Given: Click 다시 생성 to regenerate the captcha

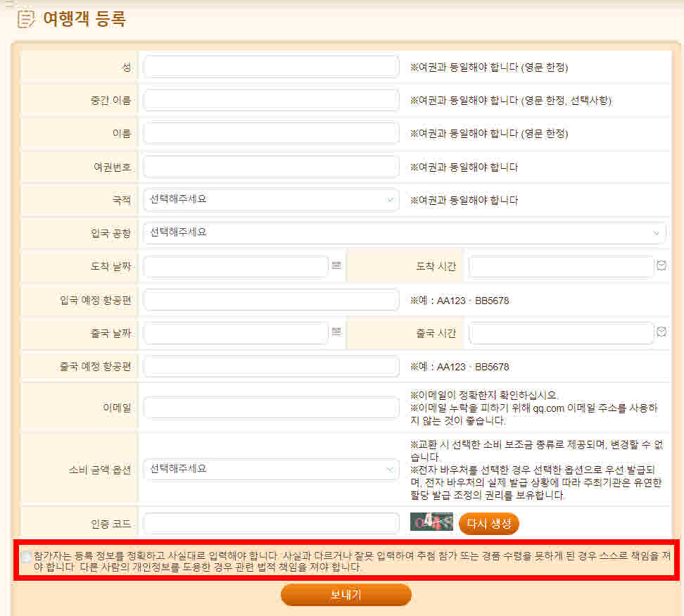Looking at the screenshot, I should pyautogui.click(x=488, y=523).
